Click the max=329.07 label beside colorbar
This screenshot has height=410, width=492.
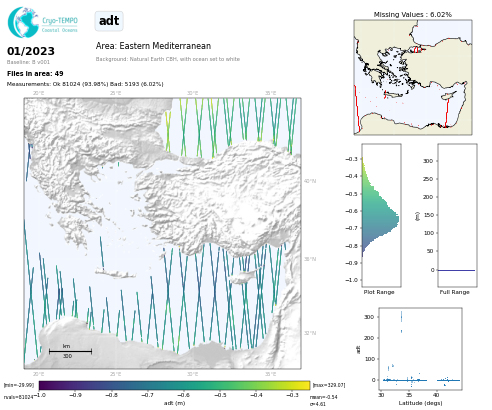329,385
